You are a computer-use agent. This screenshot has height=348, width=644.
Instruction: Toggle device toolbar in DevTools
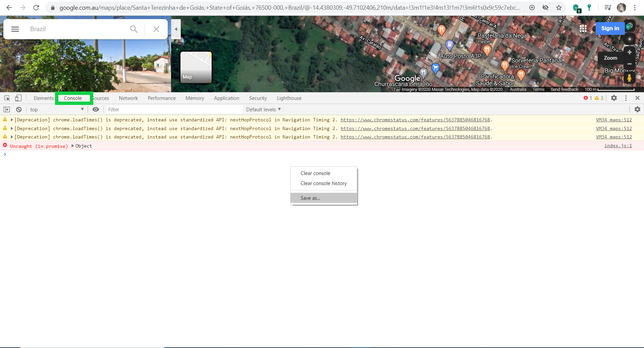coord(18,98)
